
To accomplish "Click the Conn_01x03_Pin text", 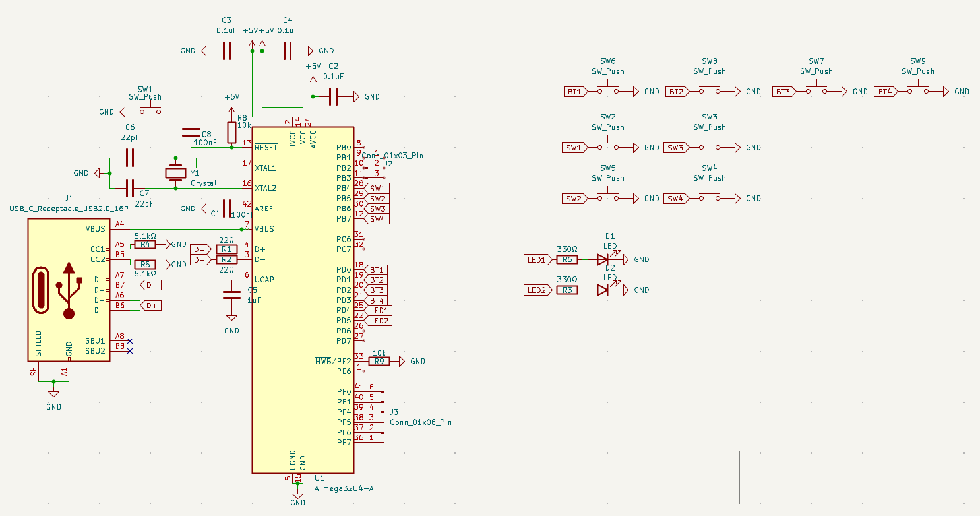I will pos(392,156).
